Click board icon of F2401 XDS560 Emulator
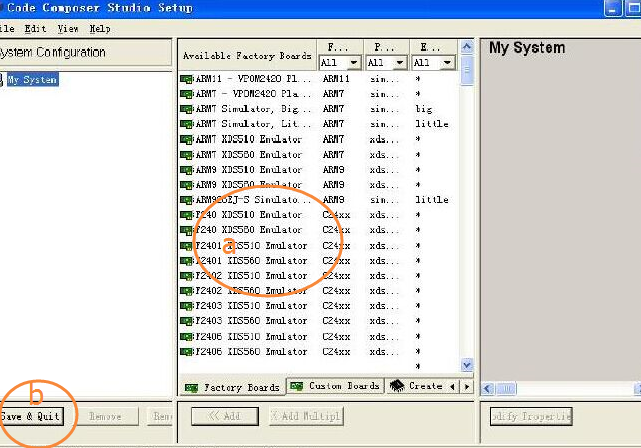The width and height of the screenshot is (641, 448). point(186,261)
